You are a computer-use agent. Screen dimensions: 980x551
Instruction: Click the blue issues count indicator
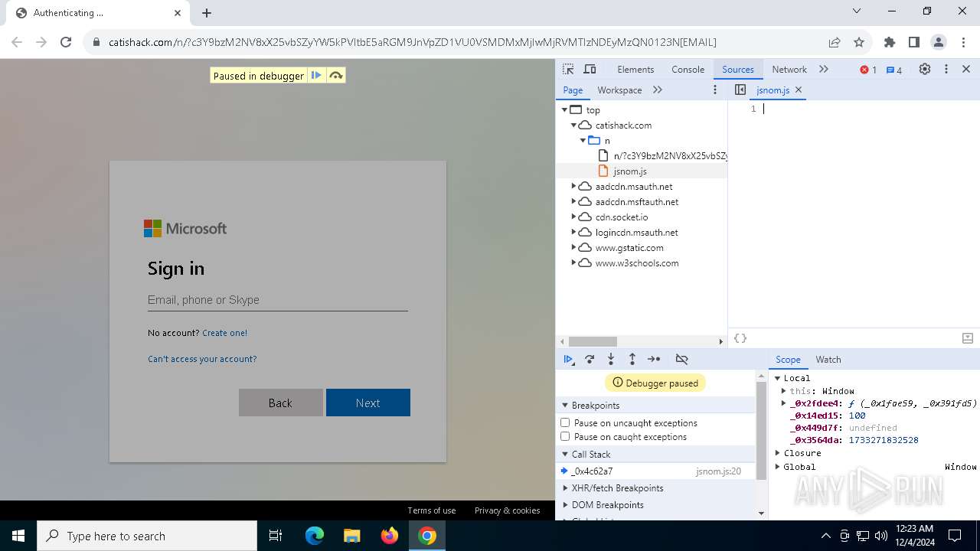(x=894, y=70)
